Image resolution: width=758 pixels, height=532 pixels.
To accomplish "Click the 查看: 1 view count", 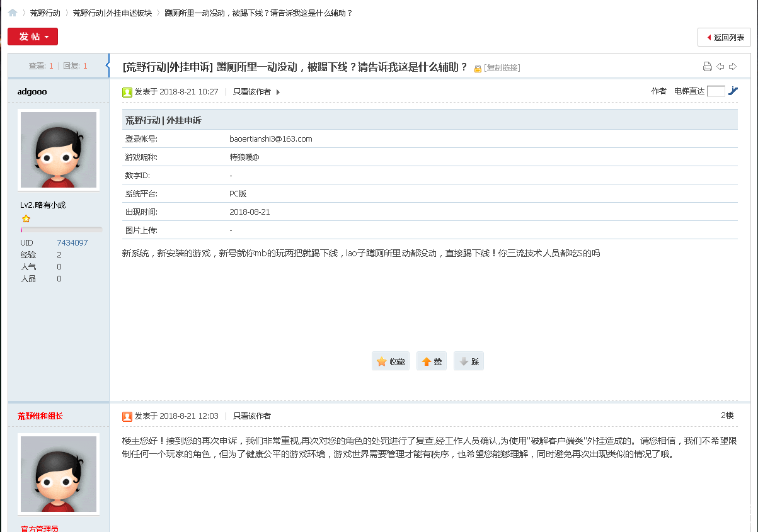I will pyautogui.click(x=41, y=65).
